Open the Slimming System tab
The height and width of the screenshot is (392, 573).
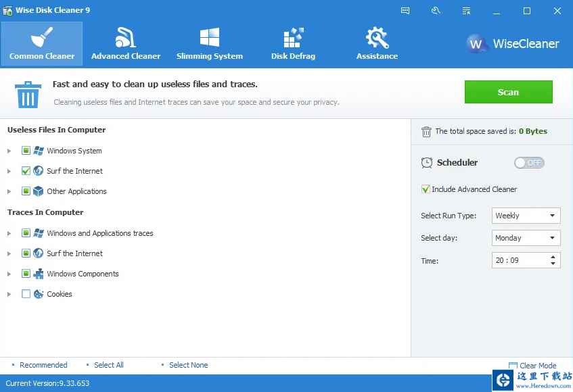[x=210, y=43]
